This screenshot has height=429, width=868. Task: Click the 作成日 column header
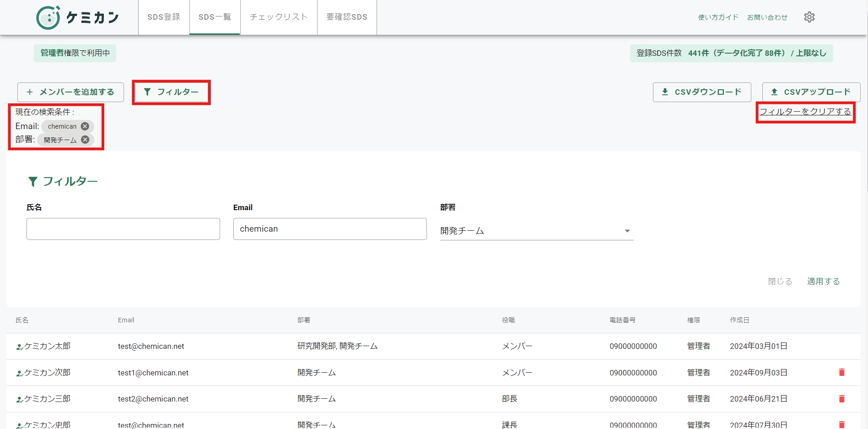(739, 320)
